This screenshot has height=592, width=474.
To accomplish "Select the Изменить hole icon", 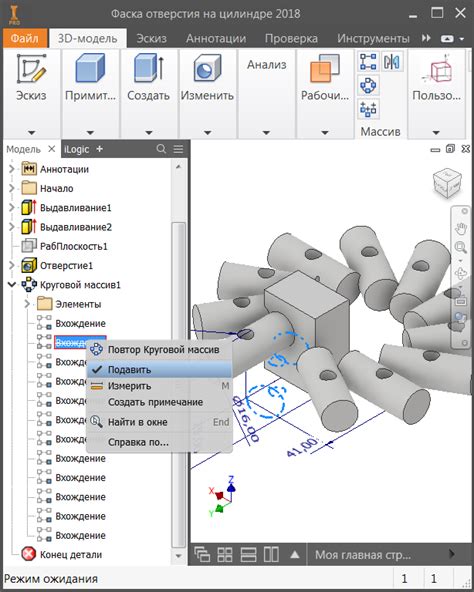I will [x=207, y=68].
